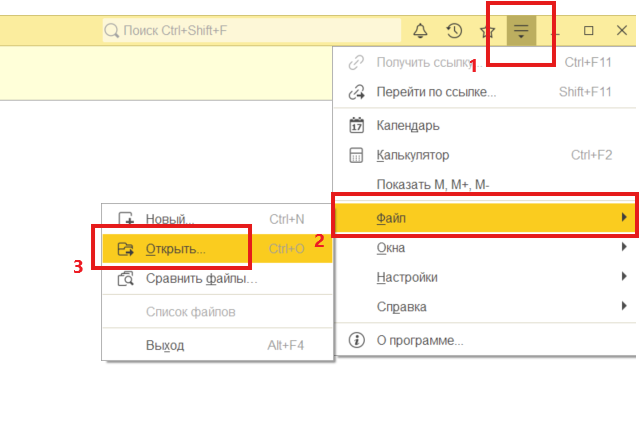Screen dimensions: 639x426
Task: Click in the Поиск search field
Action: tap(250, 32)
